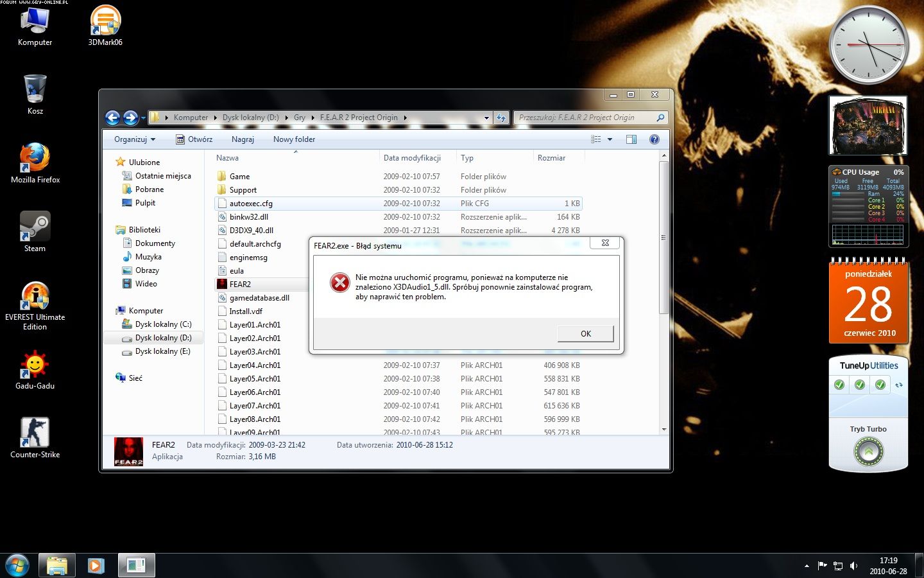Select Dysk lokalny (C:) in navigation pane
This screenshot has height=578, width=924.
pos(163,324)
